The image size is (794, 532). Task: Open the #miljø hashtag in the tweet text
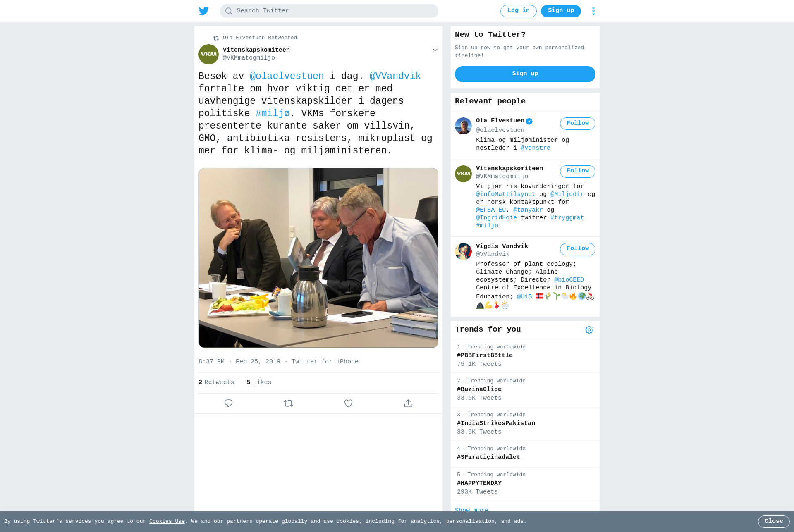point(273,113)
